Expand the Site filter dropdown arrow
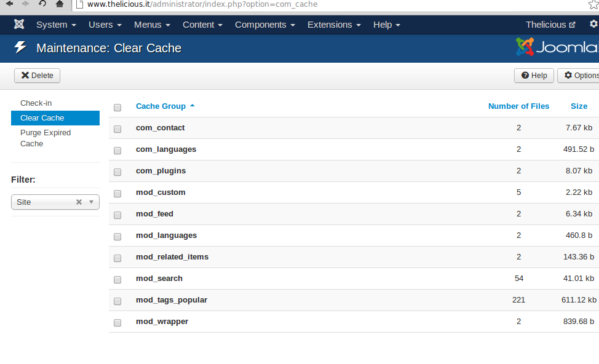 91,202
